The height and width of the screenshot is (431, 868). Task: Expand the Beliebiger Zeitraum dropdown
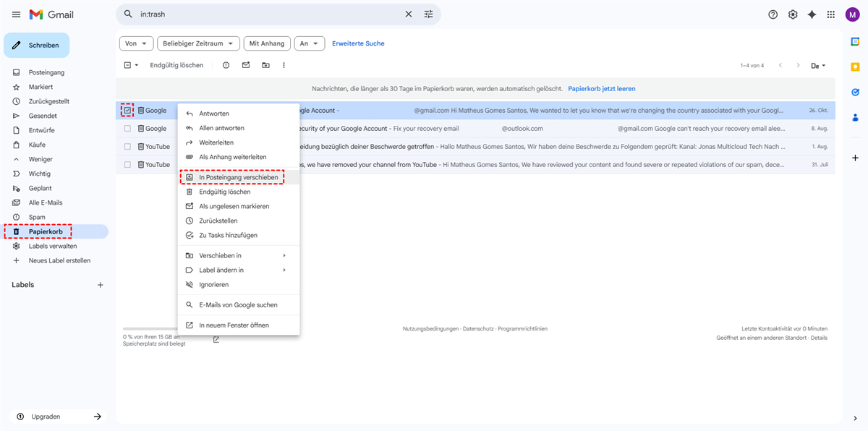click(x=198, y=43)
